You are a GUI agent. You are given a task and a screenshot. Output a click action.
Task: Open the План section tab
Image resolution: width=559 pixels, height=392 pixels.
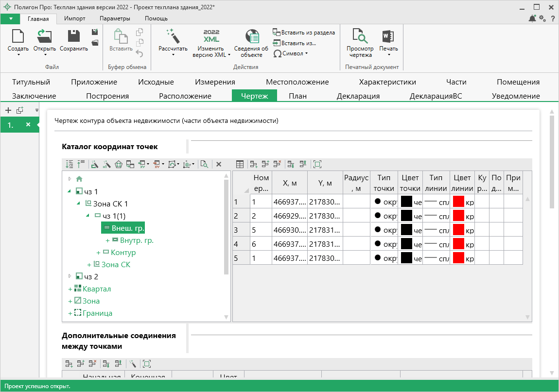click(x=297, y=96)
